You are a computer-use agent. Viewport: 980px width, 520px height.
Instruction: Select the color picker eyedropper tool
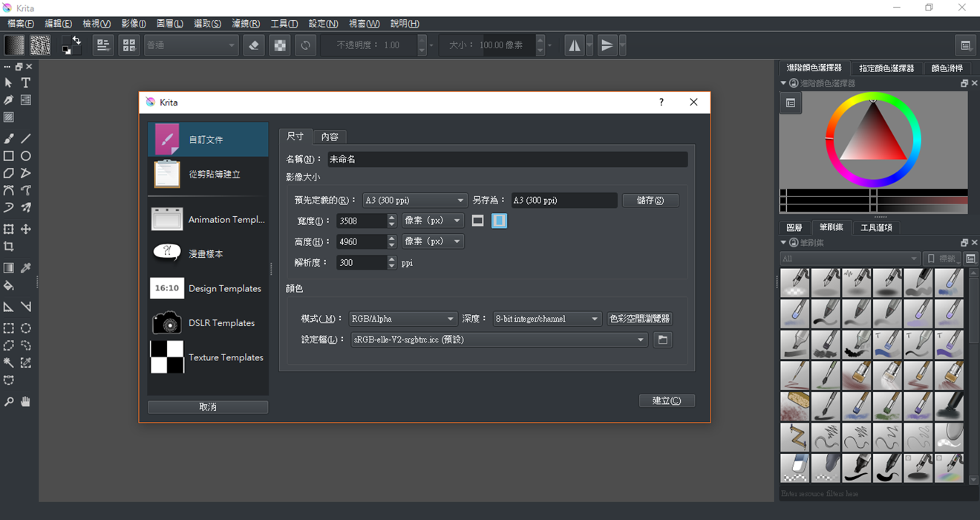tap(26, 268)
